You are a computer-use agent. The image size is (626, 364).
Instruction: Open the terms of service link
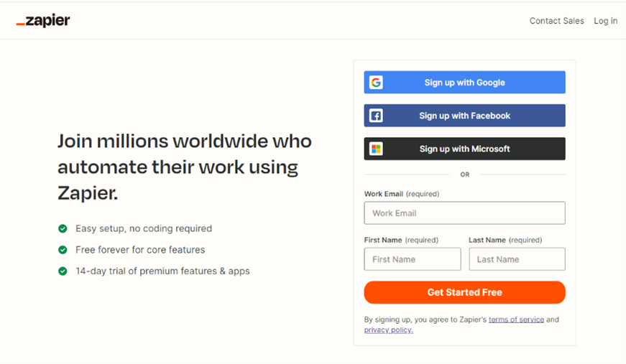(x=516, y=319)
